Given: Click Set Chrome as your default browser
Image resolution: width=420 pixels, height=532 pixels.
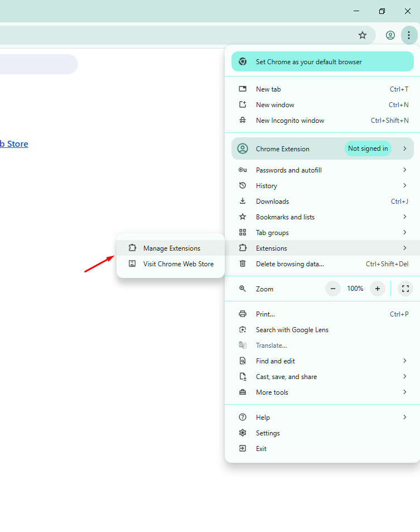Looking at the screenshot, I should (322, 61).
